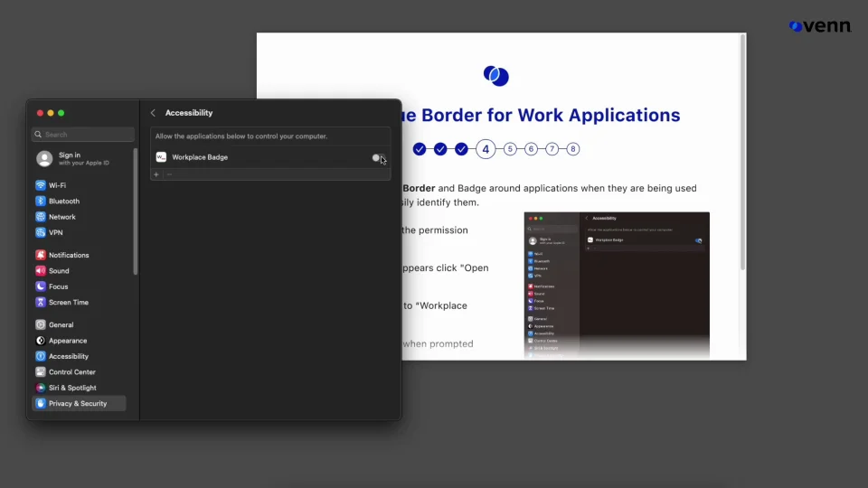Select the Focus label in the sidebar
868x488 pixels.
tap(58, 286)
